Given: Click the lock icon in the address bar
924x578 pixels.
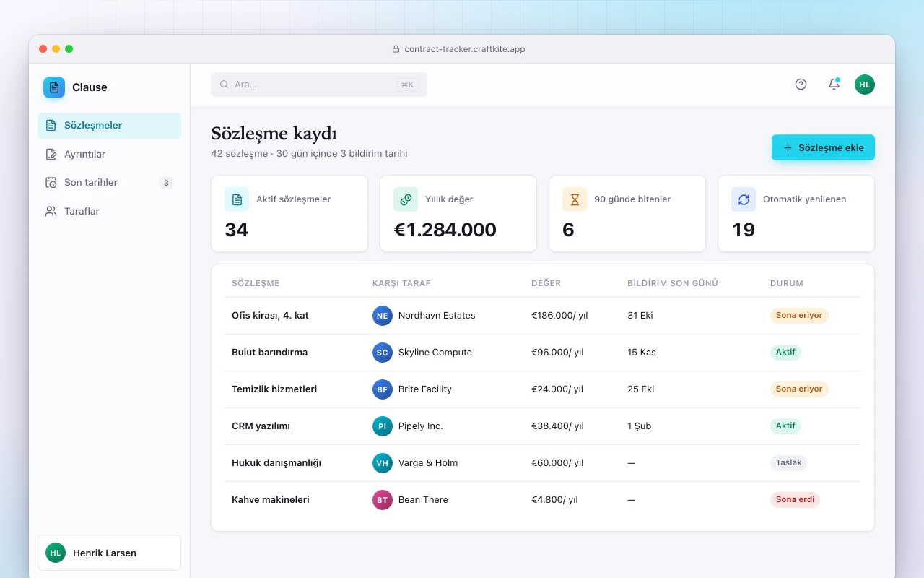Looking at the screenshot, I should [396, 49].
